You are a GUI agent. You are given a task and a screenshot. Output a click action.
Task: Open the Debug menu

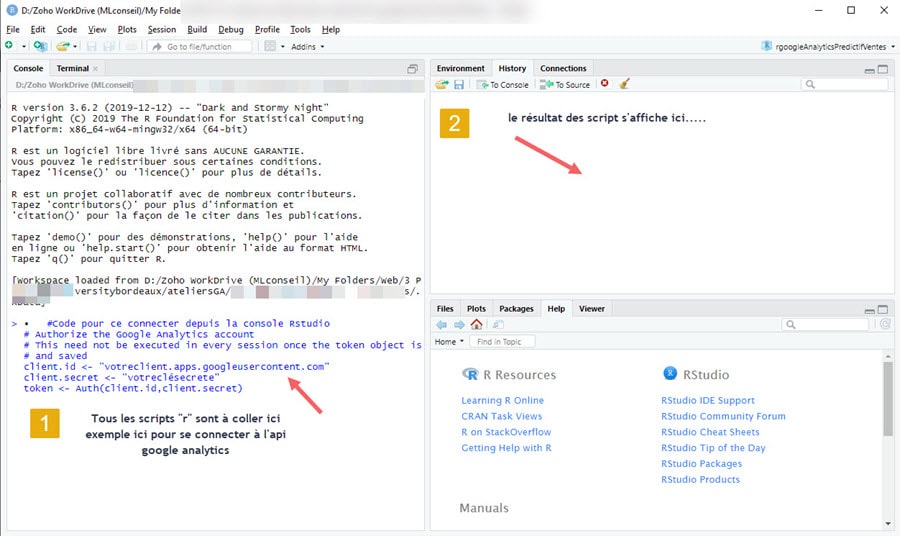tap(231, 29)
